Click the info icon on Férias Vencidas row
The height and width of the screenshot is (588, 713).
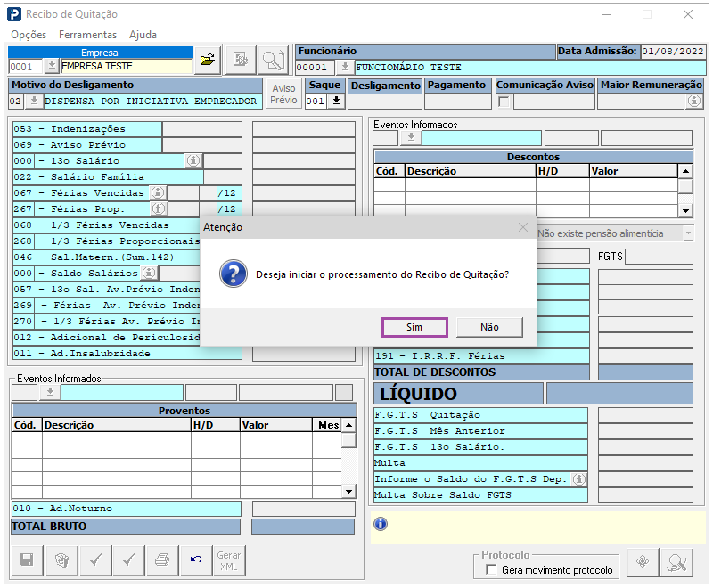click(x=158, y=192)
